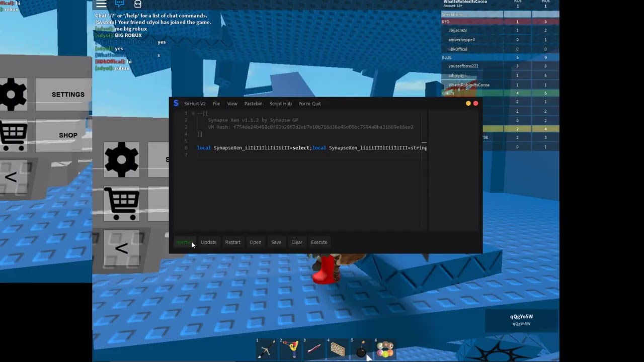Open the Roblox backpack icon

point(137,4)
